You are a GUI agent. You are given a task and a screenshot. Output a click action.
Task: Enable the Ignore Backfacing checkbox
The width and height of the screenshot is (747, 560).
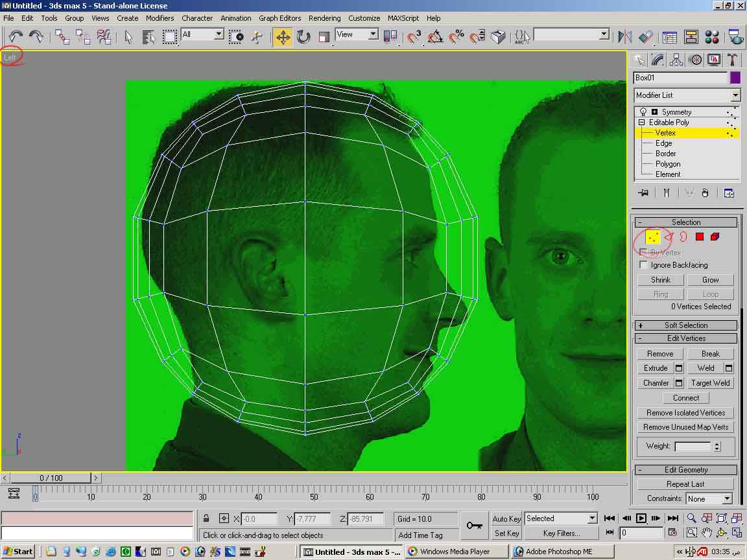(643, 264)
